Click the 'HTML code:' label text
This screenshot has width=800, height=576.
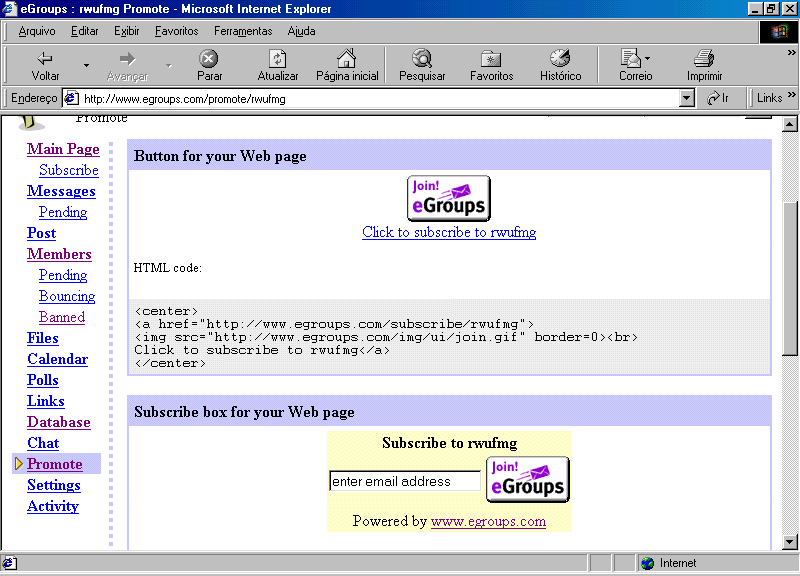[x=167, y=268]
